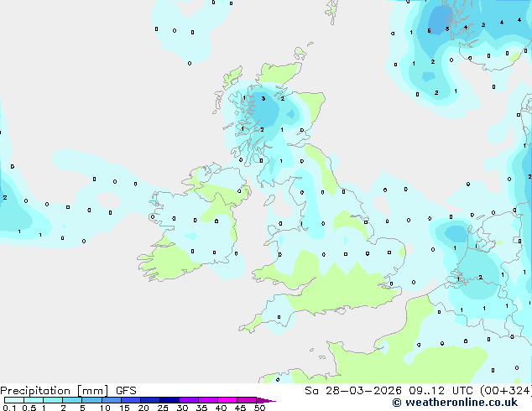Select the legend swatch between 2 and 5
Viewport: 532px width, 411px height.
click(x=72, y=400)
